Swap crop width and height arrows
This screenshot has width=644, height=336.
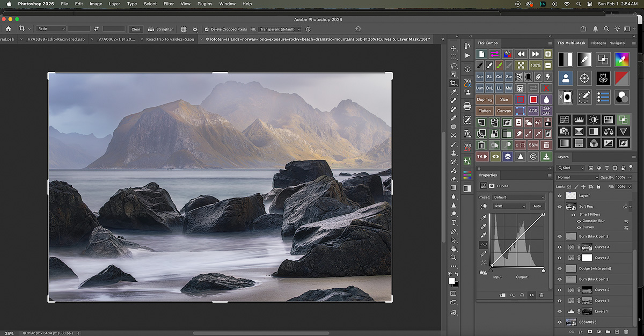coord(97,29)
